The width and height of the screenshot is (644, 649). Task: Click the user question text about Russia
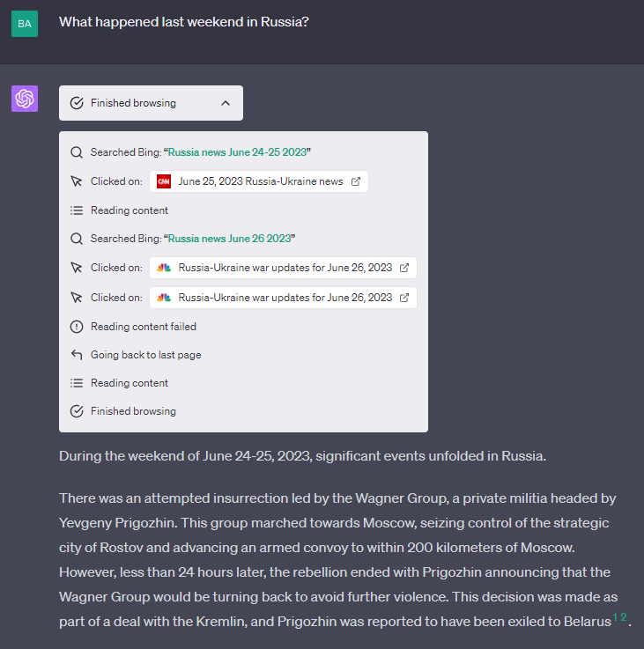pos(184,22)
